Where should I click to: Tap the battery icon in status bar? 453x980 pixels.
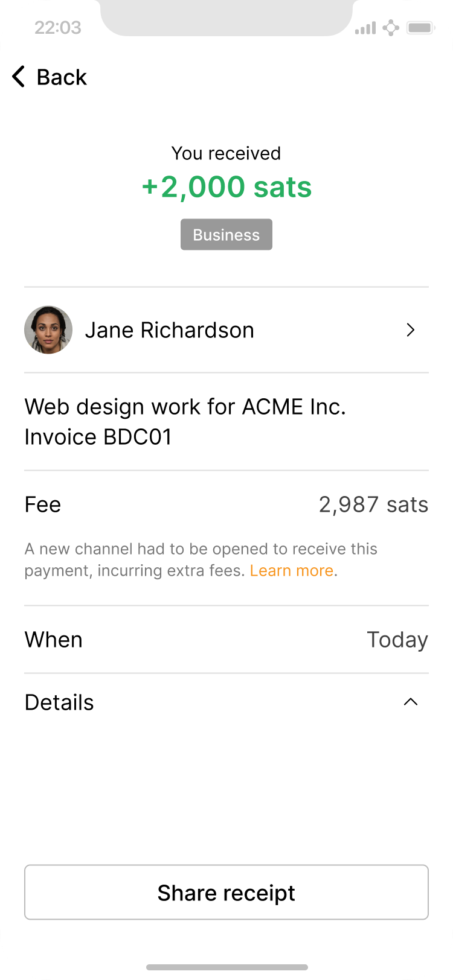click(x=420, y=28)
